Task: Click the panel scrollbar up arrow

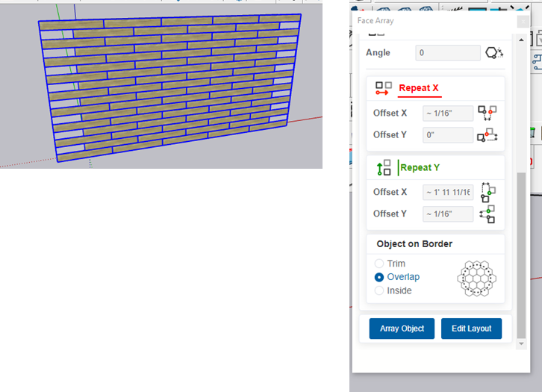Action: 521,40
